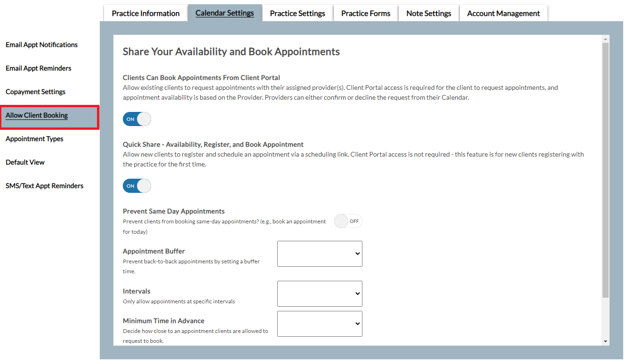Open the Intervals dropdown

[320, 293]
